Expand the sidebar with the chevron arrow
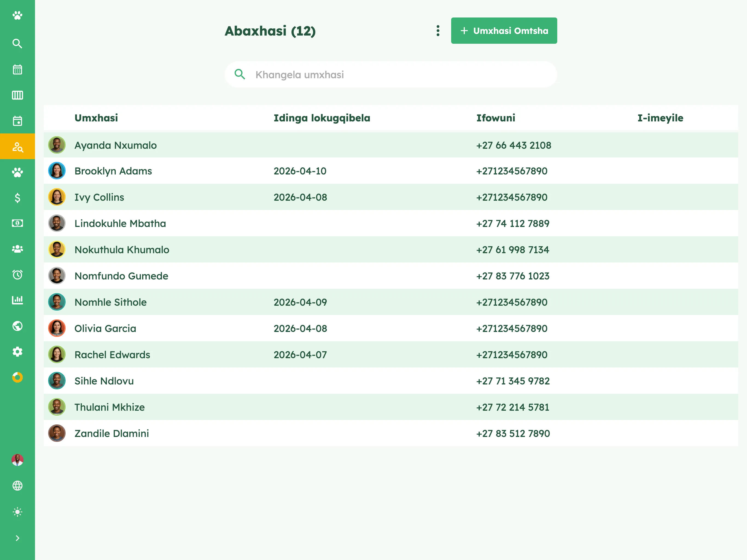The height and width of the screenshot is (560, 747). point(17,538)
